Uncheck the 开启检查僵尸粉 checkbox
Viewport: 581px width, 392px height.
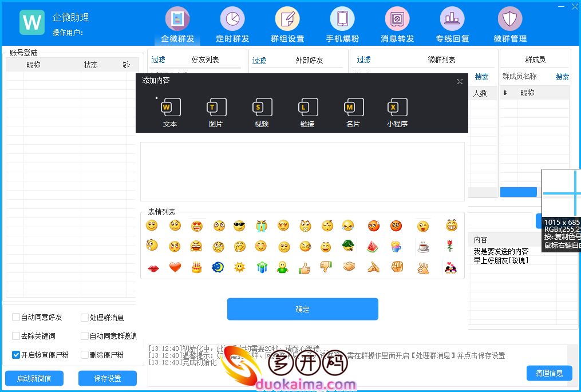coord(16,355)
